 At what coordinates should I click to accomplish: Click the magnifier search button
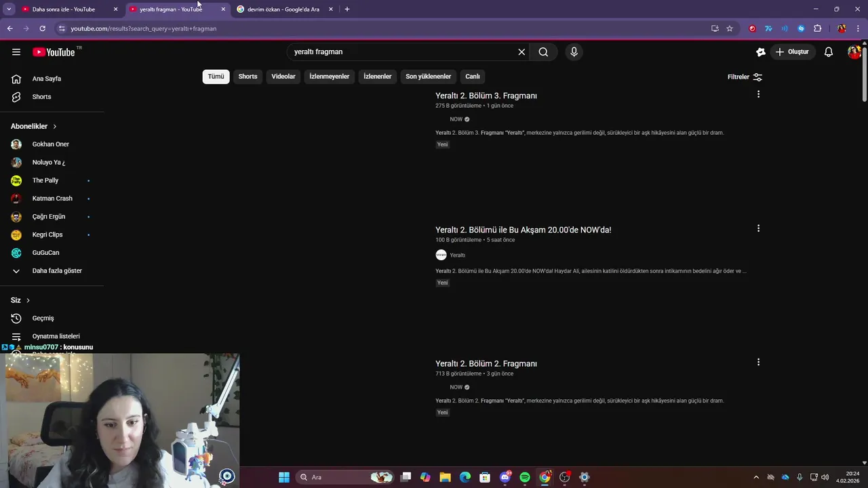543,52
